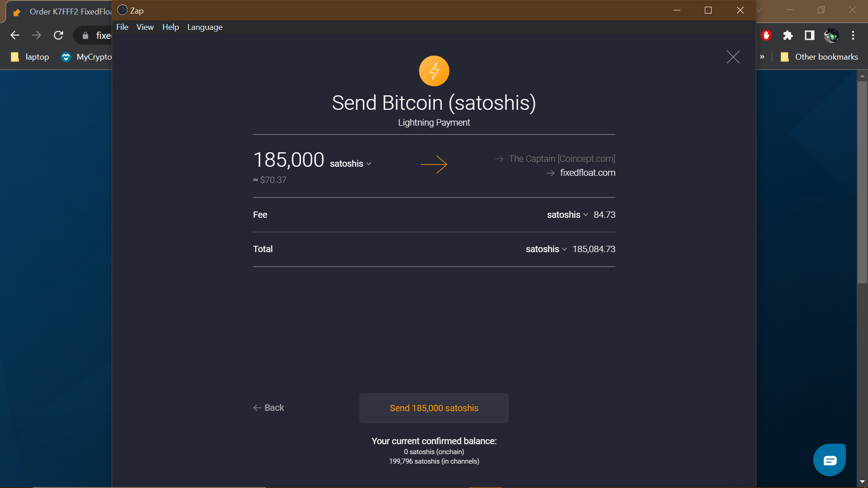The image size is (868, 488).
Task: Expand the Fee satoshis unit dropdown
Action: tap(567, 215)
